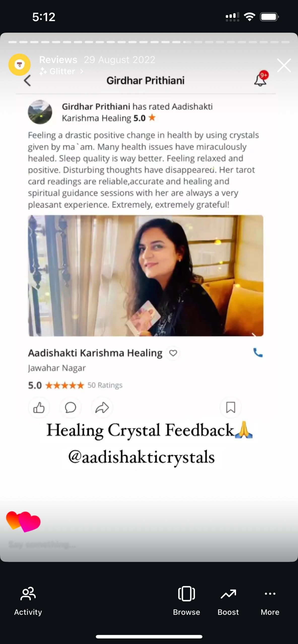Tap the notification bell icon
This screenshot has height=644, width=298.
tap(260, 79)
